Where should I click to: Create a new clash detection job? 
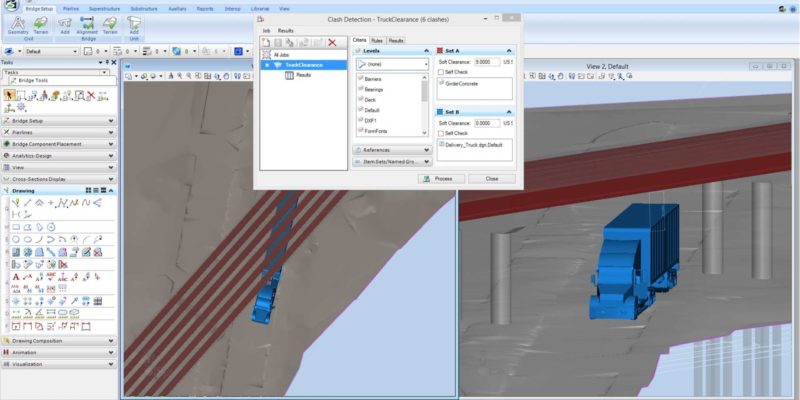coord(266,43)
